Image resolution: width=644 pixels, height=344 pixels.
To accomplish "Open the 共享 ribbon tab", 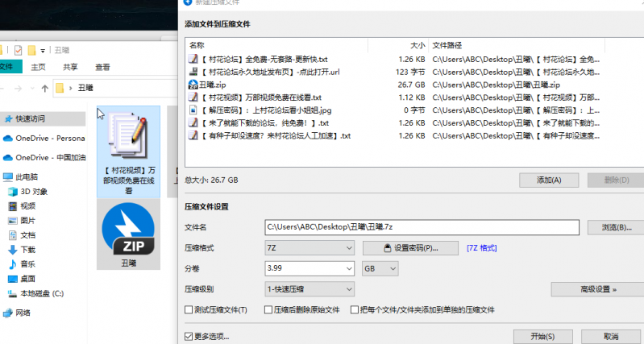I will 71,67.
